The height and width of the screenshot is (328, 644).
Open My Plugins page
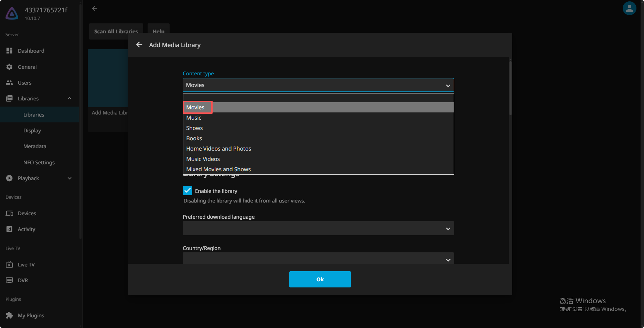point(40,315)
